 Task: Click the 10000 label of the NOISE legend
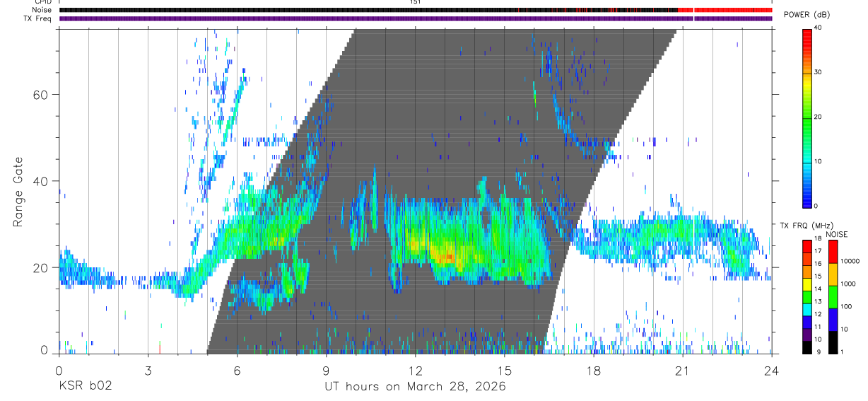pos(849,261)
